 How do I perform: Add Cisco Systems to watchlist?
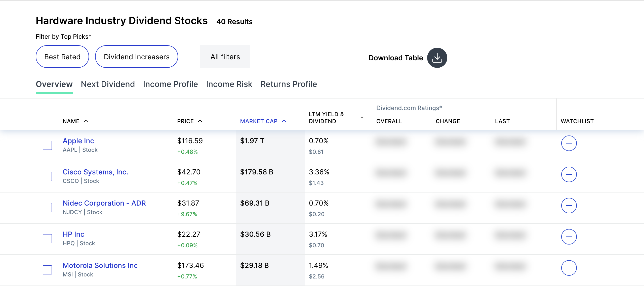click(569, 174)
